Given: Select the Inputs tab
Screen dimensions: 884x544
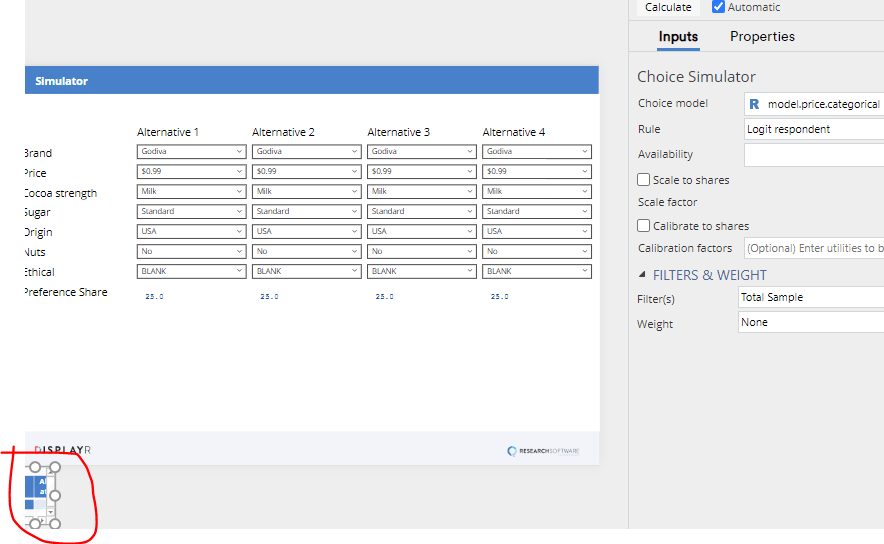Looking at the screenshot, I should pyautogui.click(x=678, y=37).
